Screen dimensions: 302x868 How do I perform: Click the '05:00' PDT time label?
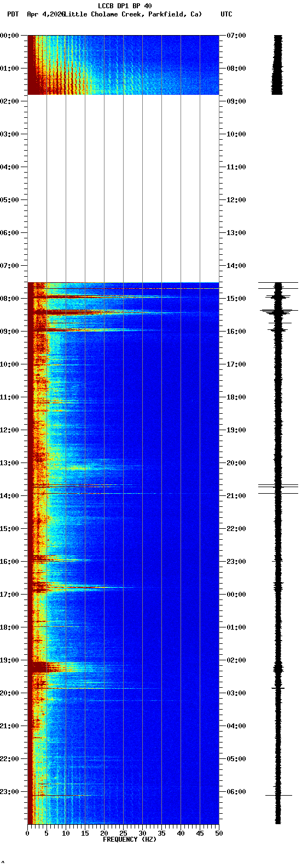point(10,200)
